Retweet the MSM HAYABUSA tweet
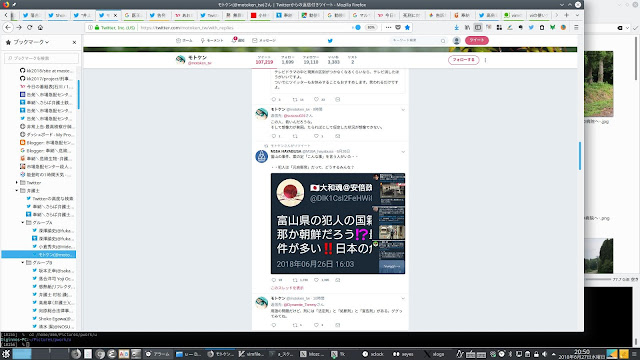Image resolution: width=640 pixels, height=360 pixels. point(295,280)
